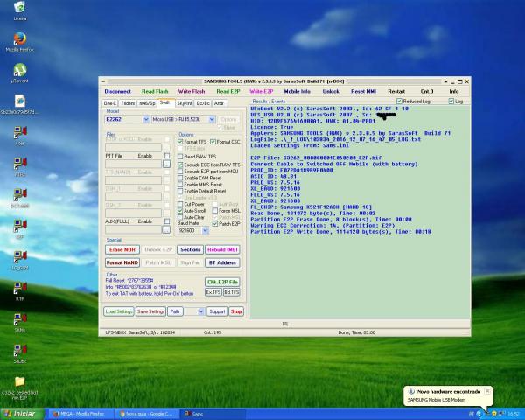Expand the Model E2262 dropdown
The image size is (525, 420).
[146, 119]
